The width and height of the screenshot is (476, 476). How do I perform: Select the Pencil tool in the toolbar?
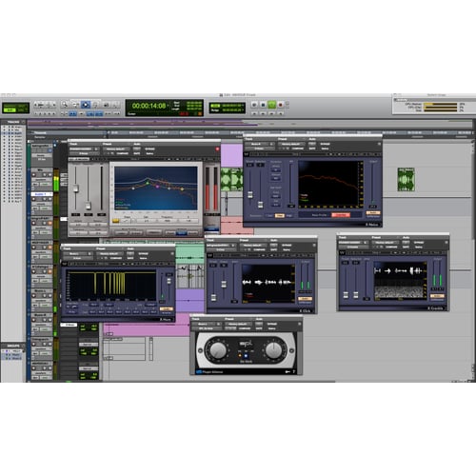coord(116,104)
